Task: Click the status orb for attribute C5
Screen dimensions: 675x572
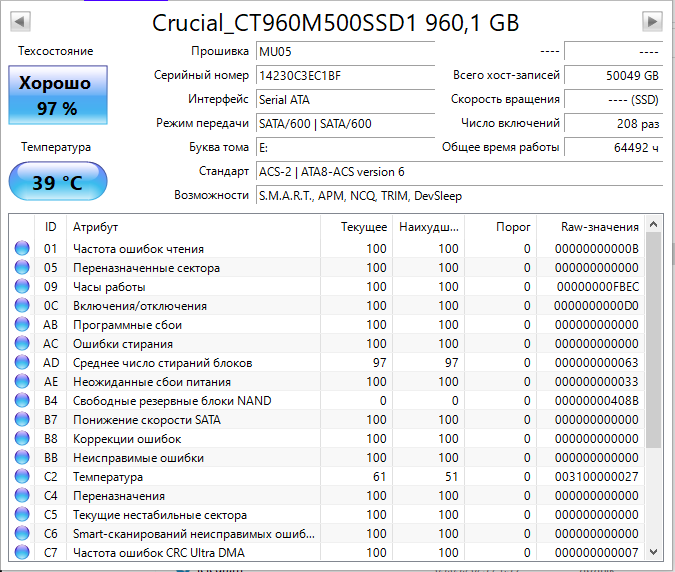Action: (22, 514)
